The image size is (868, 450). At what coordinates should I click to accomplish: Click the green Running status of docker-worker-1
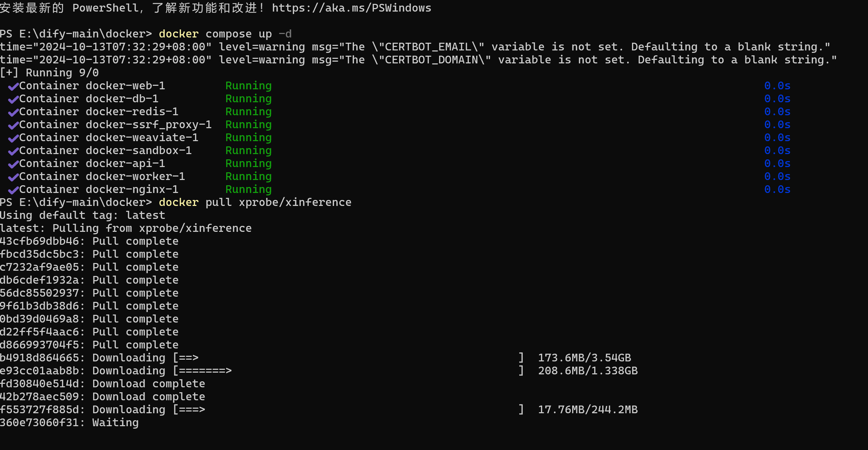pos(248,176)
